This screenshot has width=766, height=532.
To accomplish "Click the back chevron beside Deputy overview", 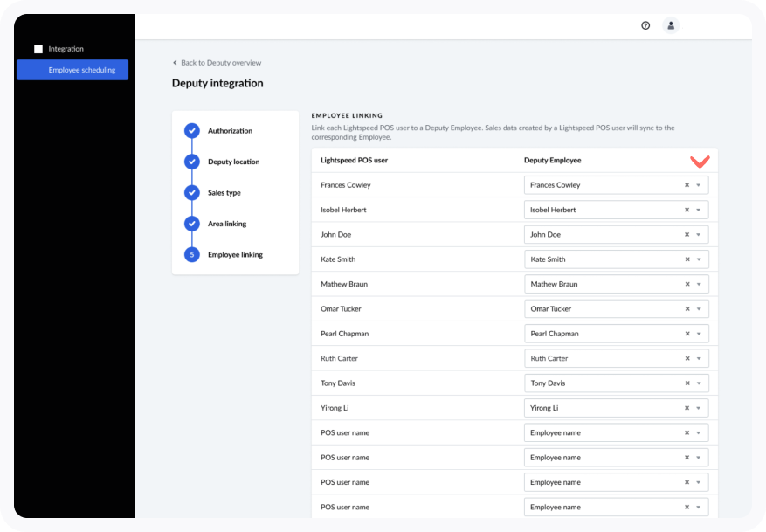I will tap(175, 63).
